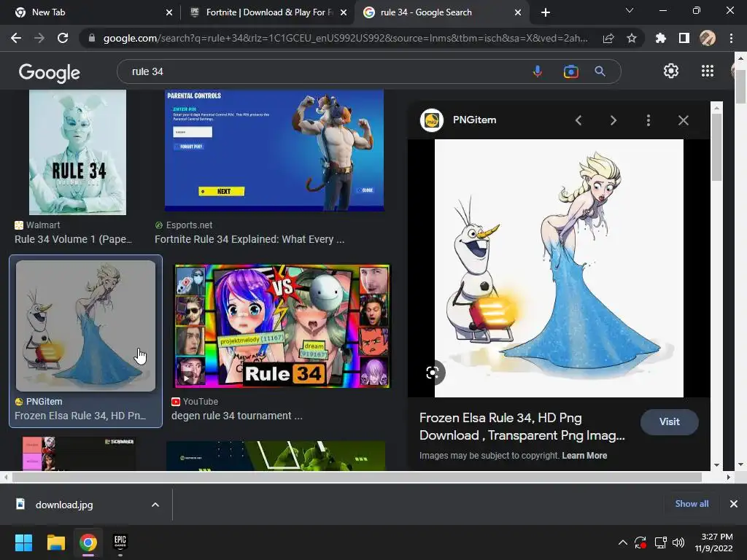The height and width of the screenshot is (560, 747).
Task: Open the Google apps grid
Action: pyautogui.click(x=708, y=71)
